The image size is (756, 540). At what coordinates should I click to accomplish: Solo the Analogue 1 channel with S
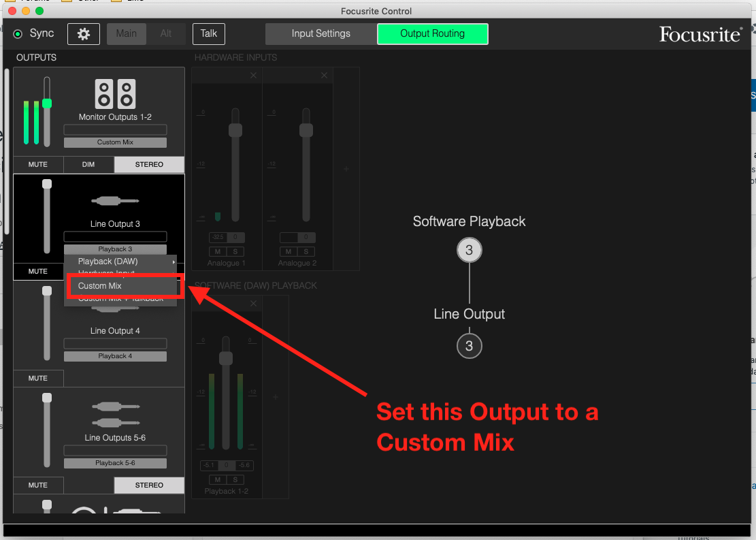(x=235, y=251)
